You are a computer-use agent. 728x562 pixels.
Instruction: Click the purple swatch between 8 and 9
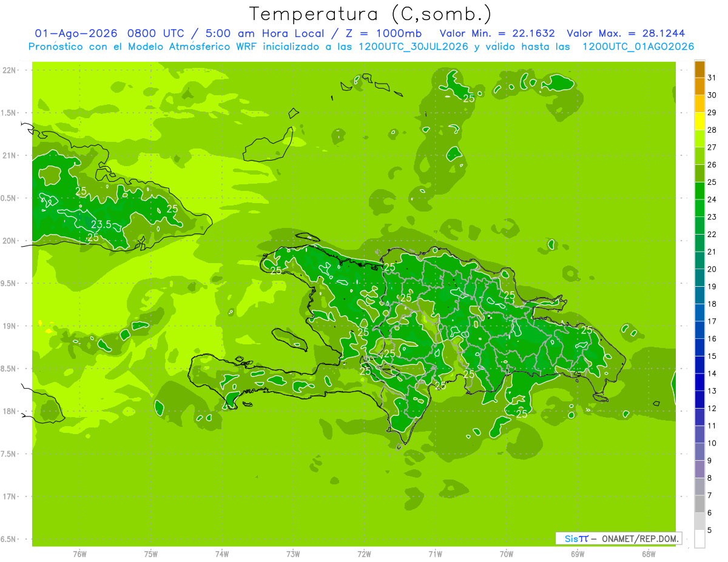[x=699, y=469]
